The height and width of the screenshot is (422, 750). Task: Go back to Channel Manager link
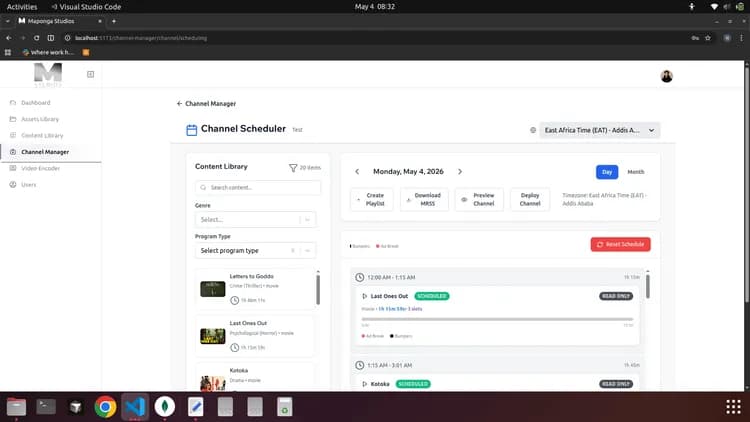[x=206, y=103]
